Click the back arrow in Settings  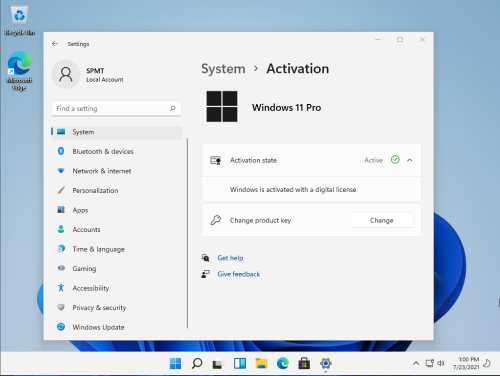[x=55, y=44]
